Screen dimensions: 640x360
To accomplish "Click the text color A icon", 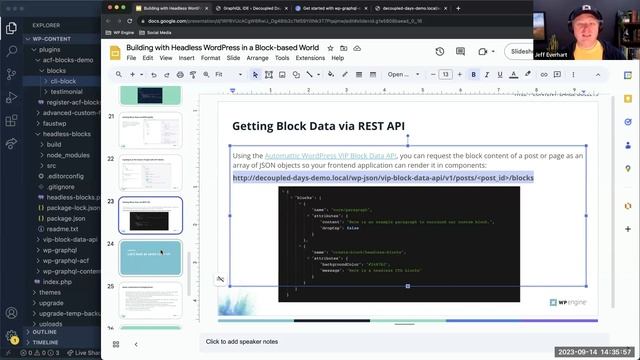I will pos(513,75).
